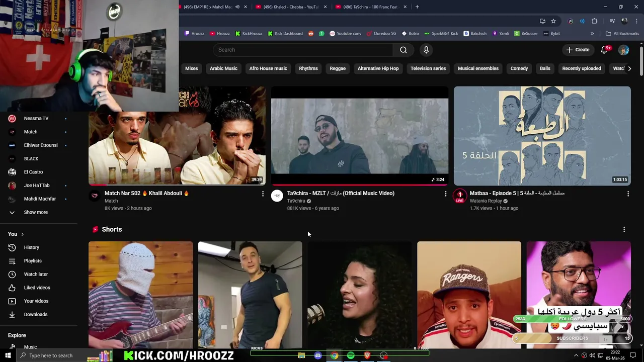Switch to Ta9chira - 100 Franc tab
644x362 pixels.
pos(370,7)
